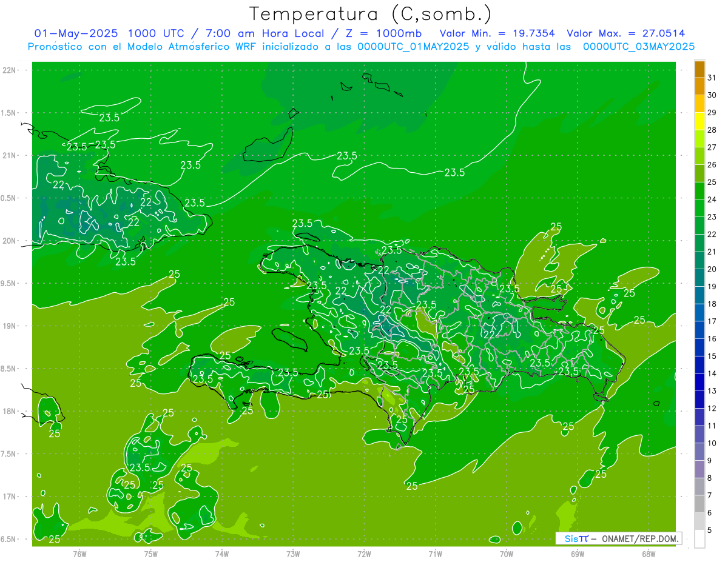Click the '21N' latitude axis label
The width and height of the screenshot is (728, 562).
click(10, 155)
